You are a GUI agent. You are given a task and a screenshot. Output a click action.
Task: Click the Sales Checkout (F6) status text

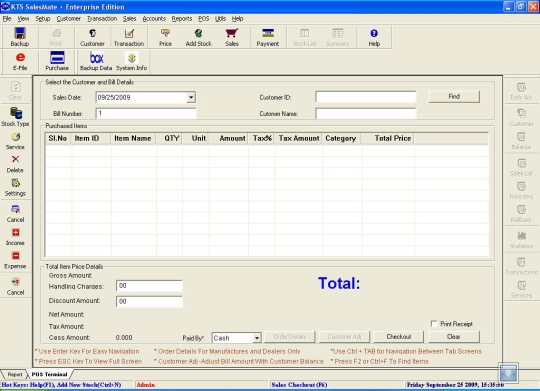click(299, 385)
